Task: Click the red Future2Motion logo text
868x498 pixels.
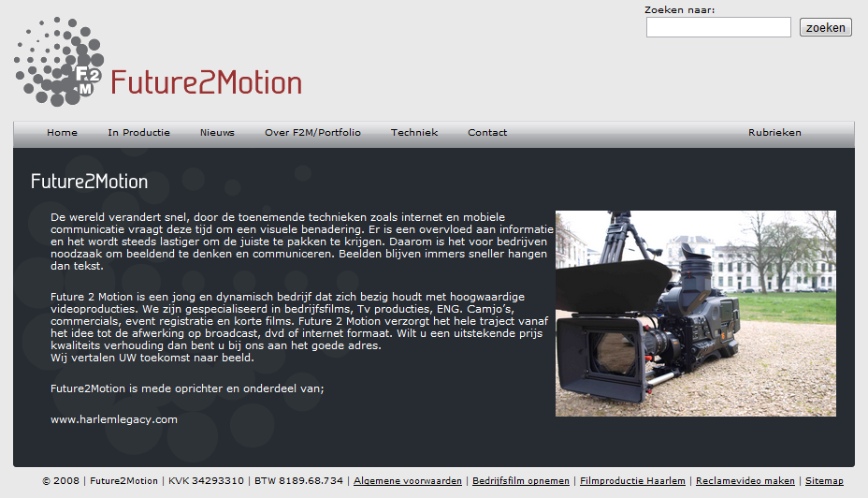Action: pyautogui.click(x=207, y=83)
